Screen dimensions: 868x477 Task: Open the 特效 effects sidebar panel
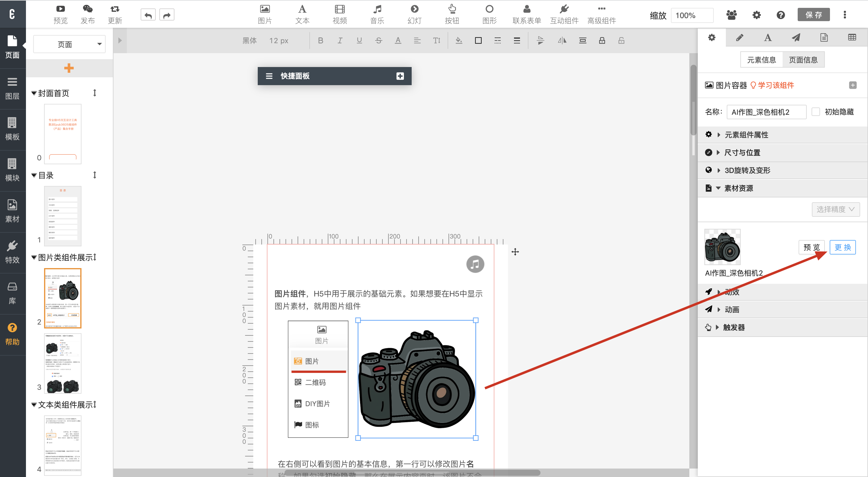pos(12,252)
